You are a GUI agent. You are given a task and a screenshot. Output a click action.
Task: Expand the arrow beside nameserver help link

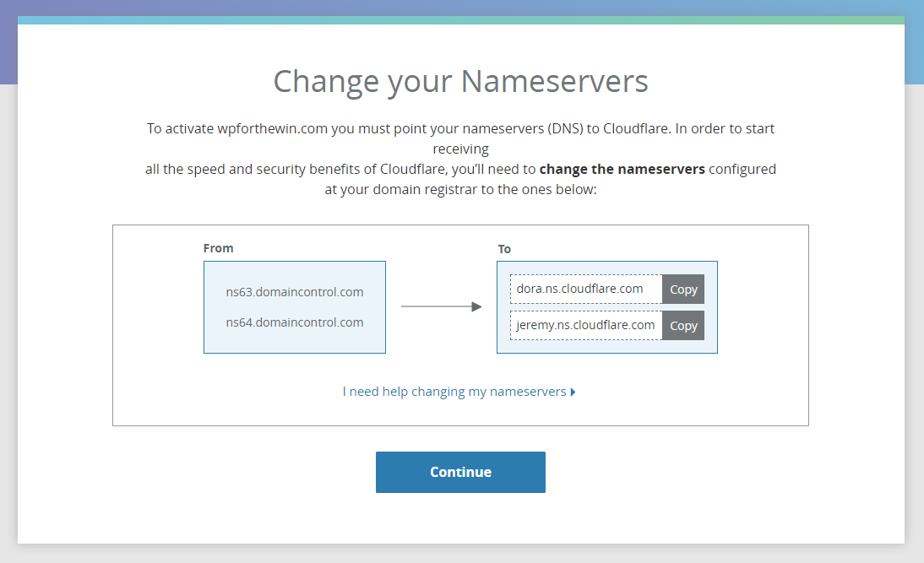coord(573,392)
